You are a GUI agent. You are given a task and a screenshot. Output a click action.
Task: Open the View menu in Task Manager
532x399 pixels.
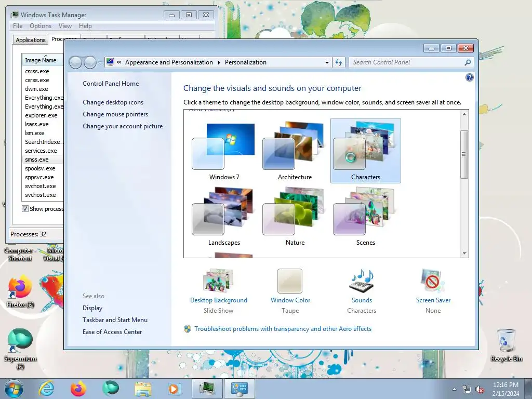[x=65, y=26]
